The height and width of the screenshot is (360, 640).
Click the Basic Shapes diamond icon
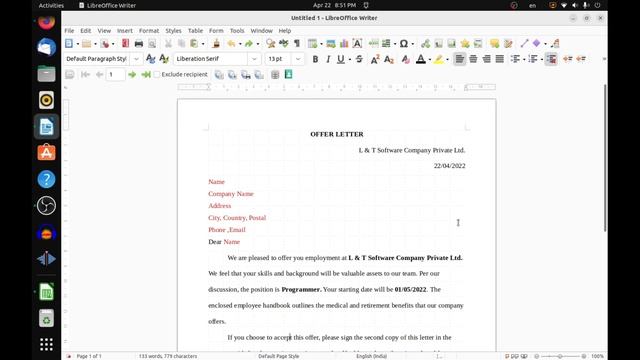pos(537,43)
